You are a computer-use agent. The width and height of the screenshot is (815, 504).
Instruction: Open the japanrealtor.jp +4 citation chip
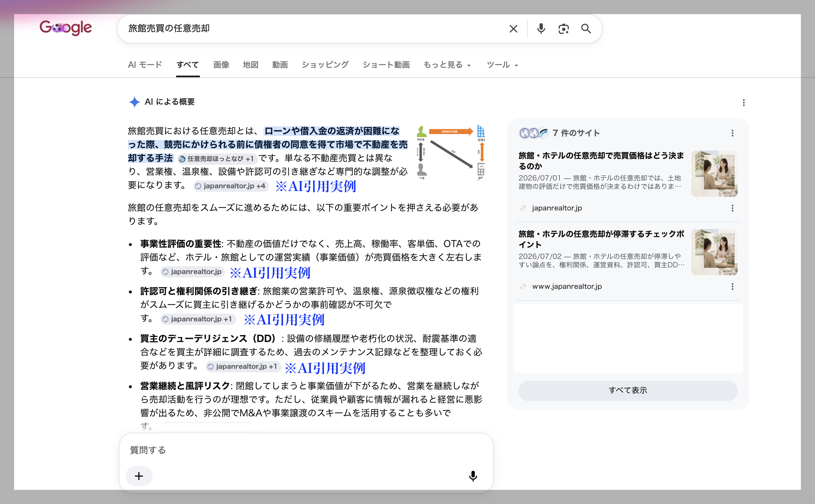click(231, 186)
